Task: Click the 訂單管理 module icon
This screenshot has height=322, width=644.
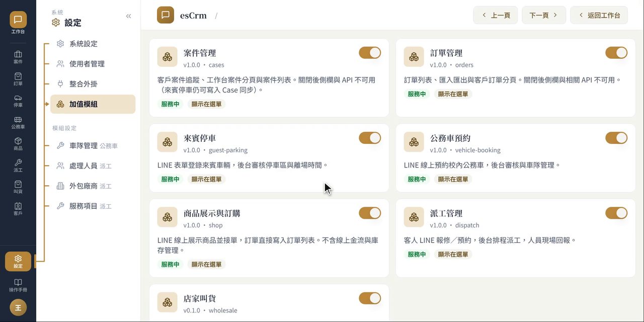Action: (x=414, y=57)
